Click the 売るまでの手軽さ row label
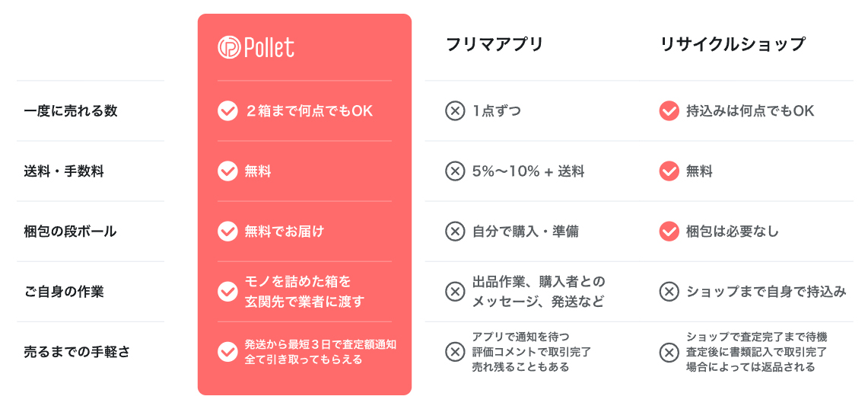This screenshot has height=409, width=868. point(77,351)
